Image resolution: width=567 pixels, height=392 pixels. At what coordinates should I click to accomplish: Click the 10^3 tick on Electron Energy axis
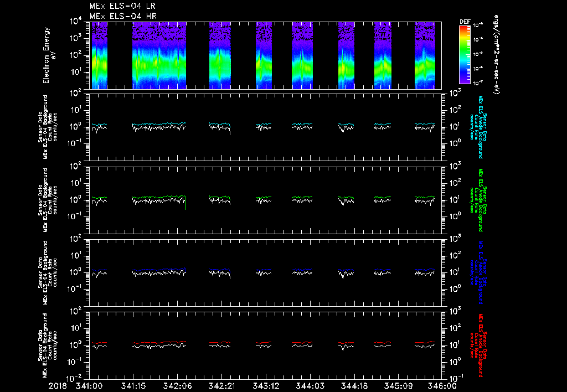[x=75, y=38]
